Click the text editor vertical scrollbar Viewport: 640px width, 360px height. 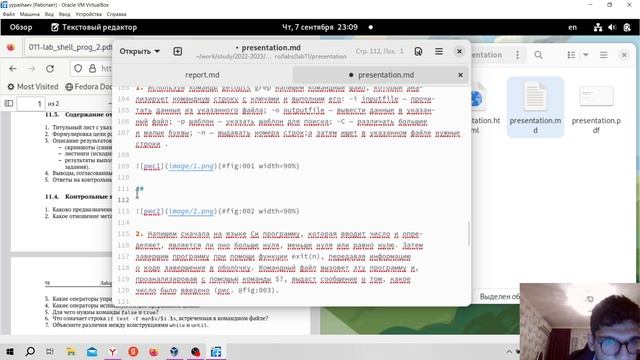[469, 233]
